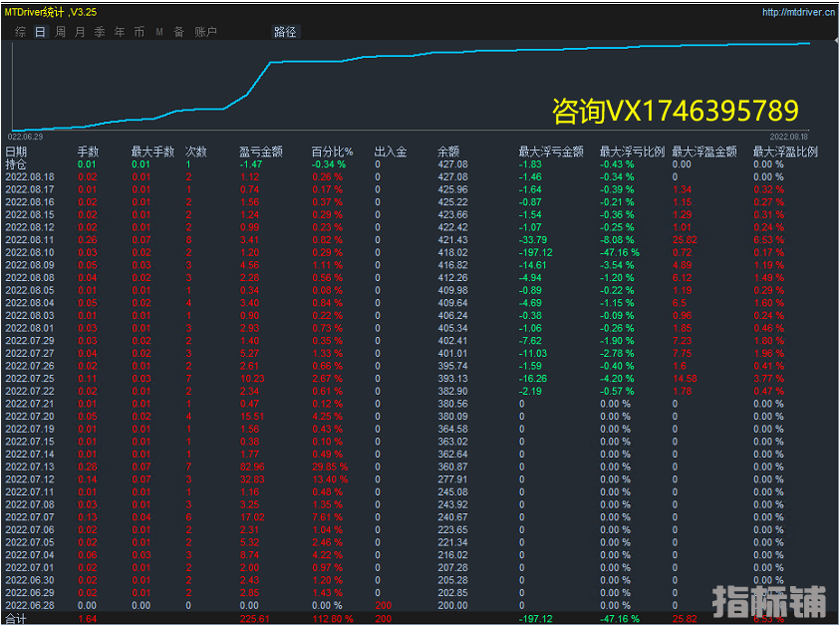Switch to the 综 summary tab
This screenshot has height=626, width=840.
pyautogui.click(x=21, y=32)
